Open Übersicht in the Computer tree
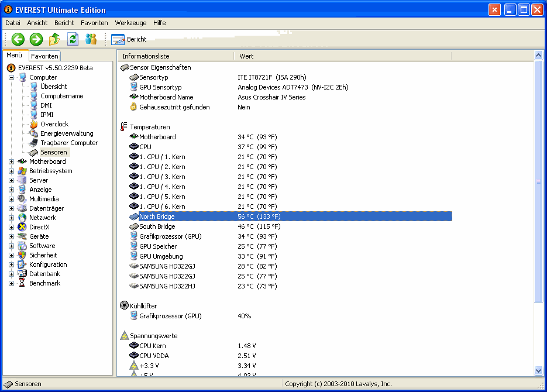This screenshot has width=547, height=392. click(x=53, y=87)
